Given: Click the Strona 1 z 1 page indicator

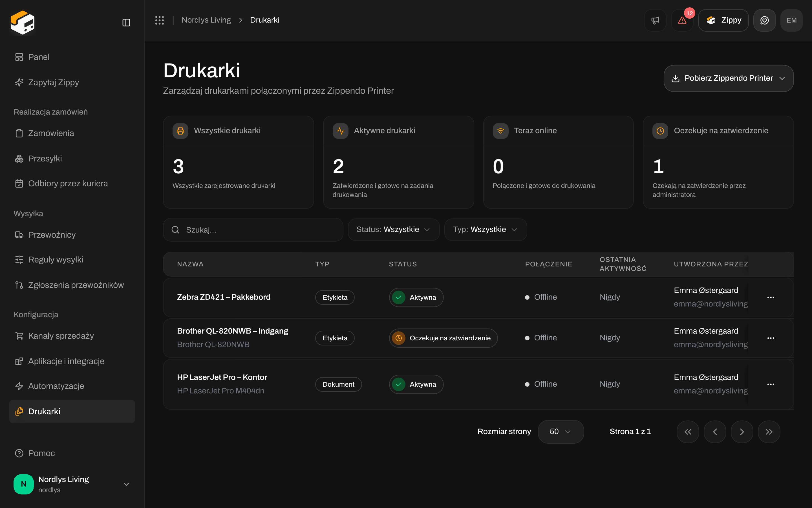Looking at the screenshot, I should tap(630, 432).
